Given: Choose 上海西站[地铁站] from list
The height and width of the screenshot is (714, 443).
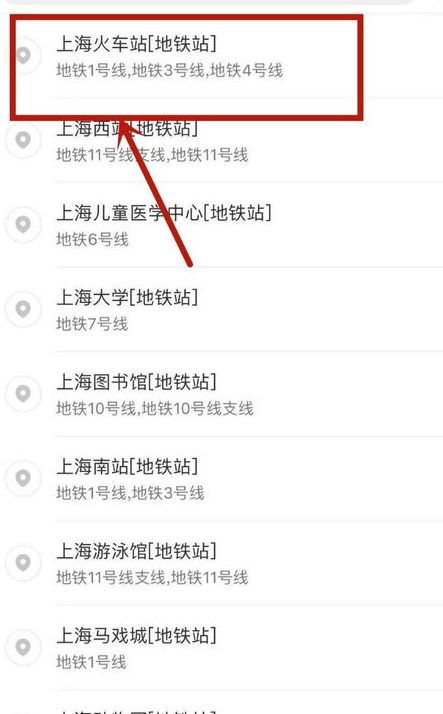Looking at the screenshot, I should (x=221, y=140).
